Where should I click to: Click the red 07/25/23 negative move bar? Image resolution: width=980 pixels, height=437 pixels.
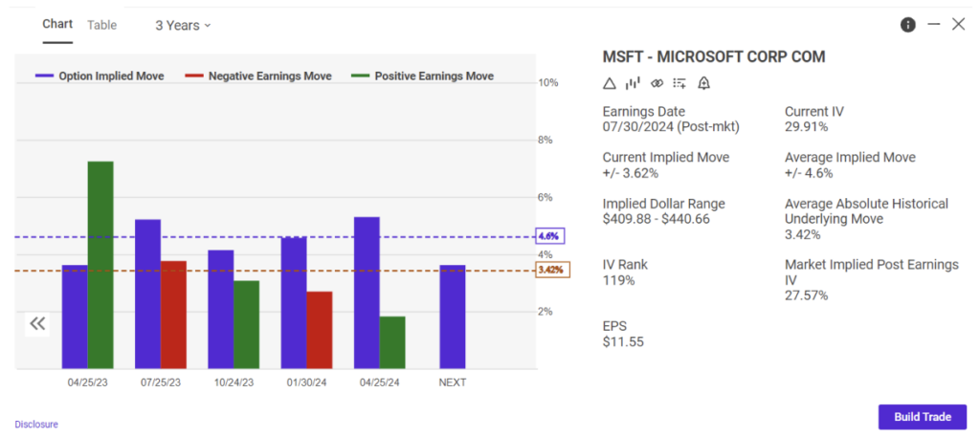pyautogui.click(x=174, y=316)
